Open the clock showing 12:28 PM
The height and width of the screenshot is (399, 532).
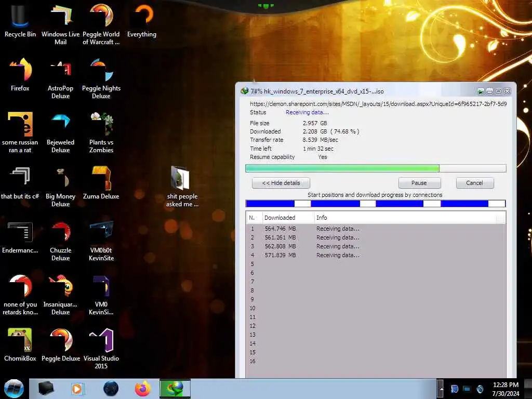506,389
